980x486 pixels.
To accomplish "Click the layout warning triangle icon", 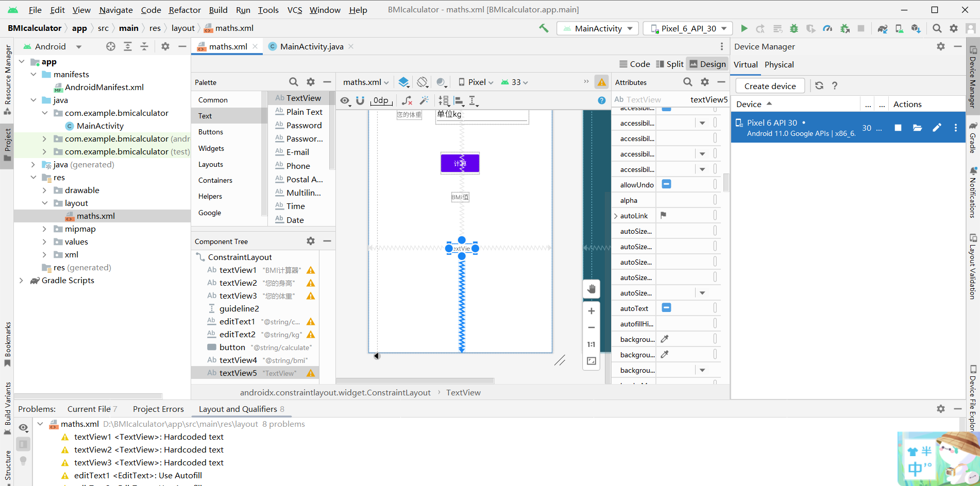I will [602, 82].
